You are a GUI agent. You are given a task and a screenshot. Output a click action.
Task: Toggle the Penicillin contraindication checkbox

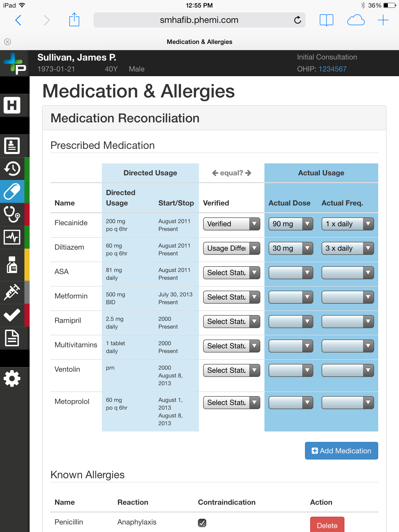click(x=202, y=523)
